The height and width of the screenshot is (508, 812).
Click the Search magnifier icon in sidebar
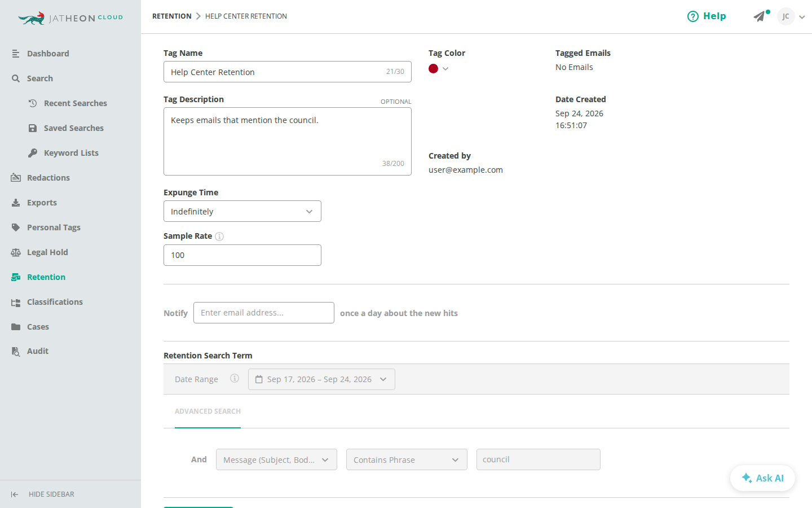(x=16, y=78)
